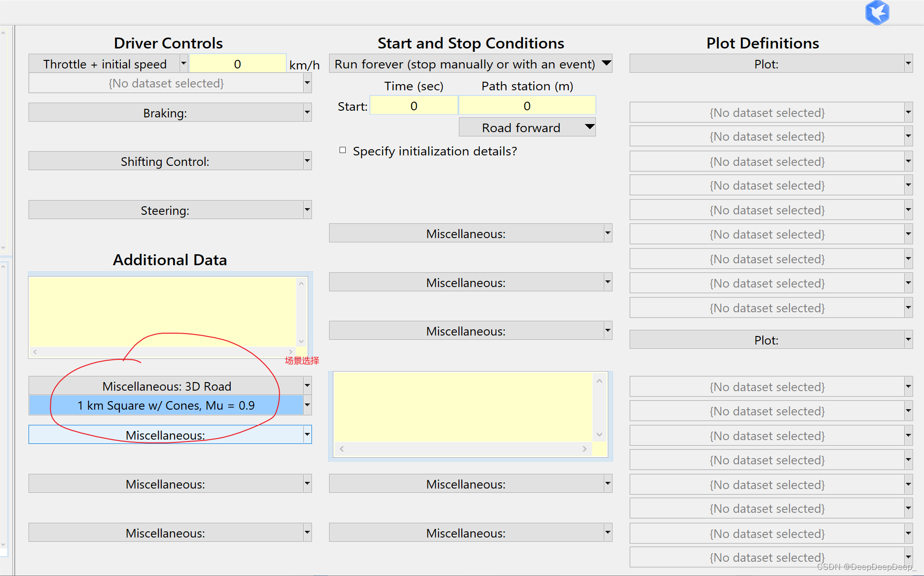Click the Start Time (sec) field
Image resolution: width=924 pixels, height=576 pixels.
click(x=414, y=106)
